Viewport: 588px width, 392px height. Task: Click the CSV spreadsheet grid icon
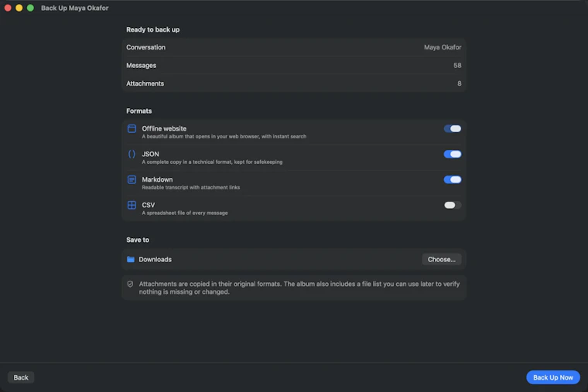132,205
